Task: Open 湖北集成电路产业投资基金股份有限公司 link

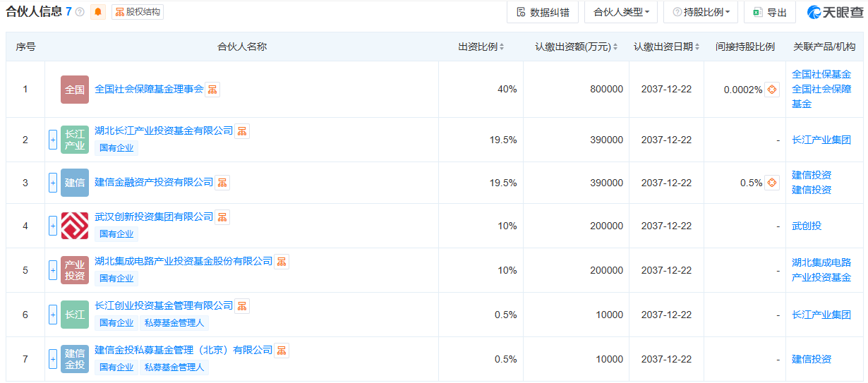Action: (183, 261)
